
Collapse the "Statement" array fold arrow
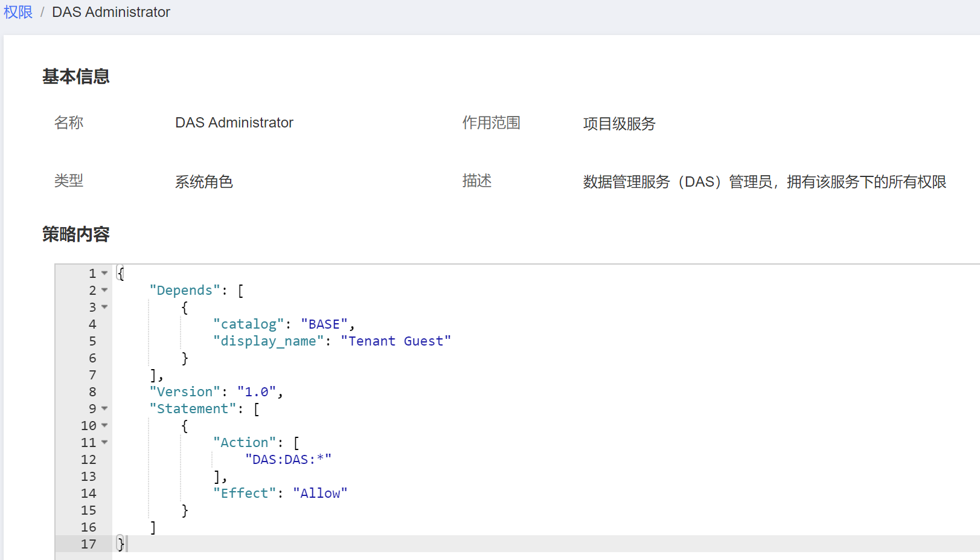(x=104, y=408)
